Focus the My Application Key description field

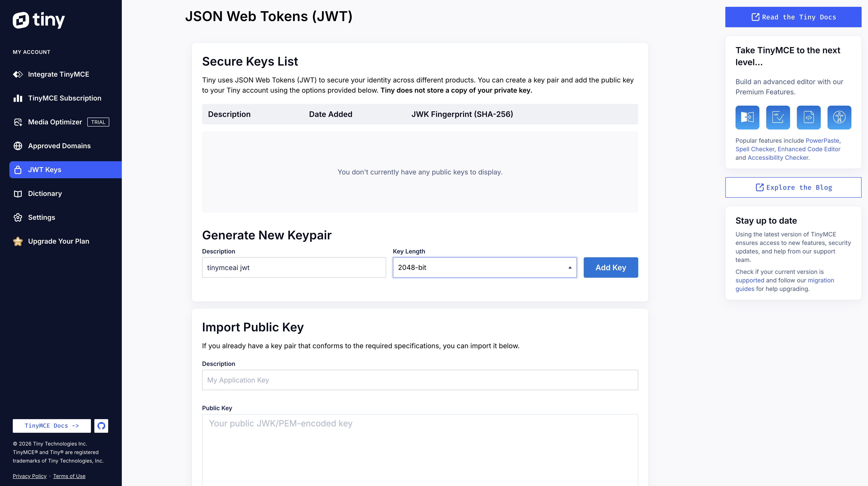coord(420,380)
